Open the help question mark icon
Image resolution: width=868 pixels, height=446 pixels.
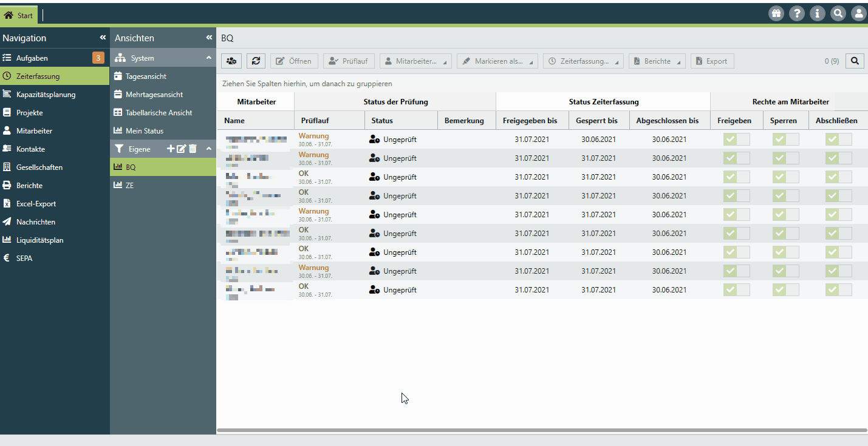click(x=796, y=14)
